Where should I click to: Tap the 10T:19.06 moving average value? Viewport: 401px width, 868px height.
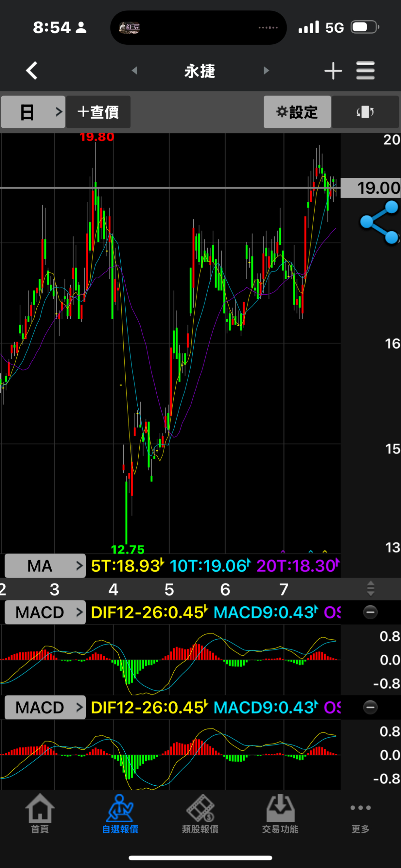[210, 566]
